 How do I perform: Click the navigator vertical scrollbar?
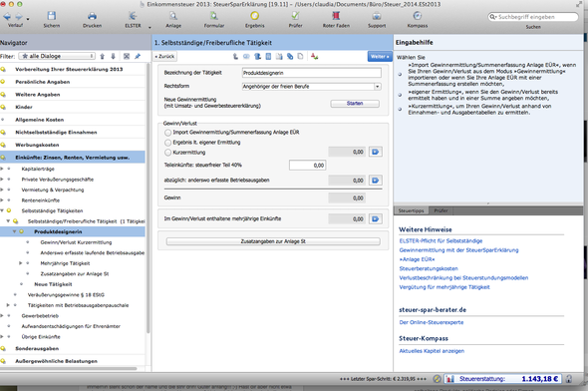pos(148,198)
